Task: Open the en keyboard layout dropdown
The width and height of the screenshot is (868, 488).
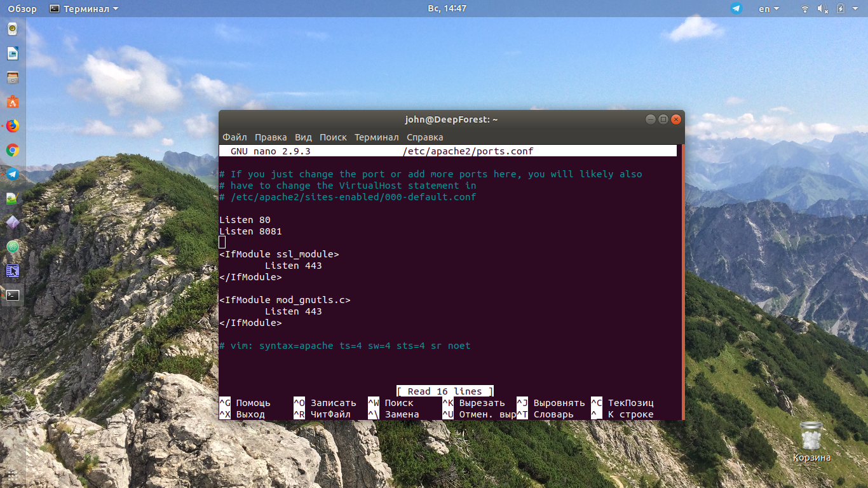Action: 769,9
